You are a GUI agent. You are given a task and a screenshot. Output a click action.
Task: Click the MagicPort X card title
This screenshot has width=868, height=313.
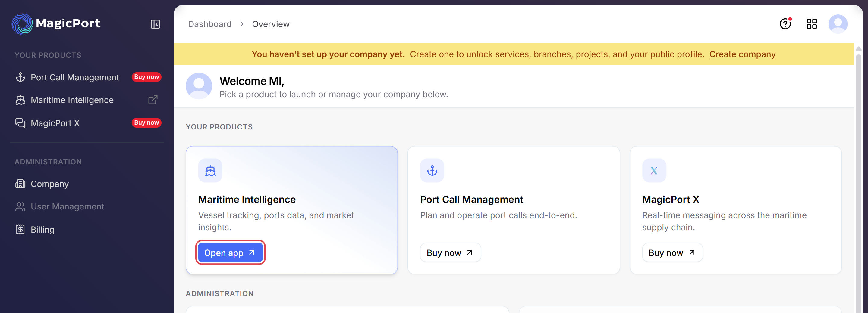point(671,200)
